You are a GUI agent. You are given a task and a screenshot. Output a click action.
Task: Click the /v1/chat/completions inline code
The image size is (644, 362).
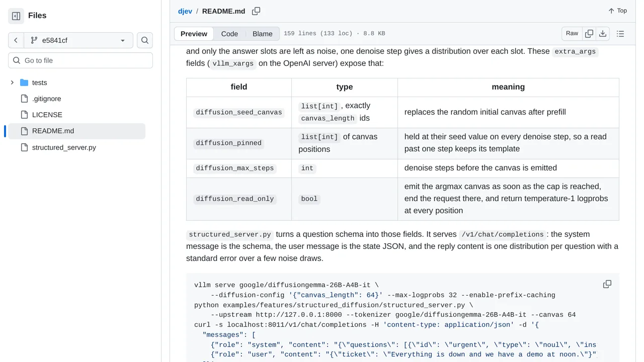pos(503,235)
